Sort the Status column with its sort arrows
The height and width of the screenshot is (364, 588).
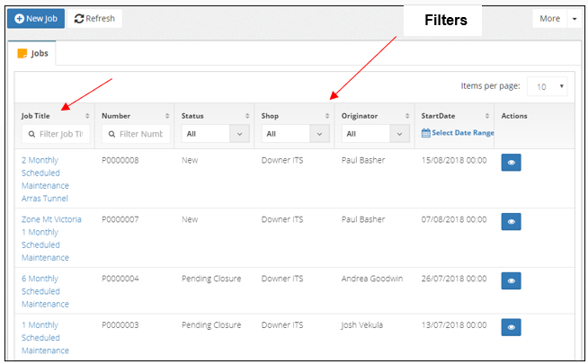pyautogui.click(x=247, y=116)
